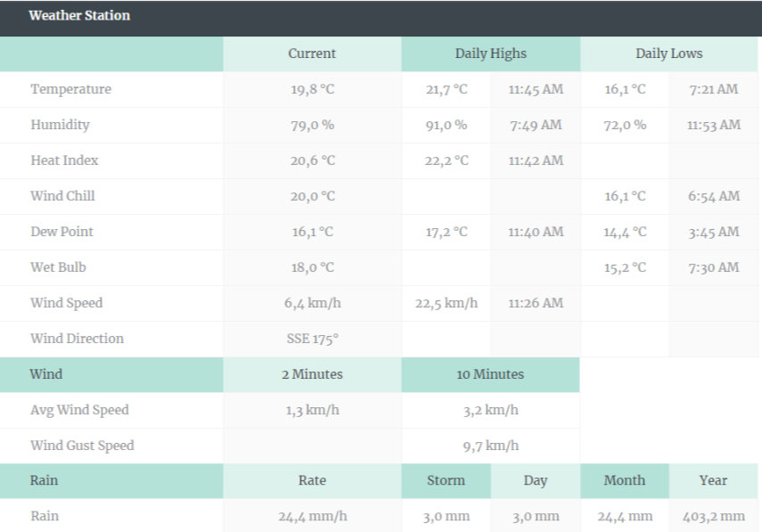Select the Wind Chill low time 6:54 AM

(x=713, y=196)
